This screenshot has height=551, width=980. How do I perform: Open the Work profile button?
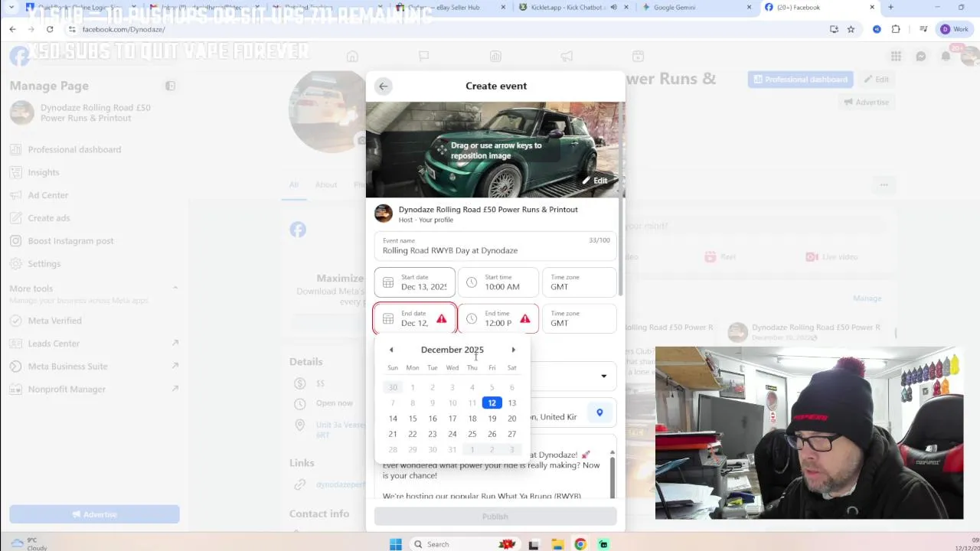click(955, 29)
